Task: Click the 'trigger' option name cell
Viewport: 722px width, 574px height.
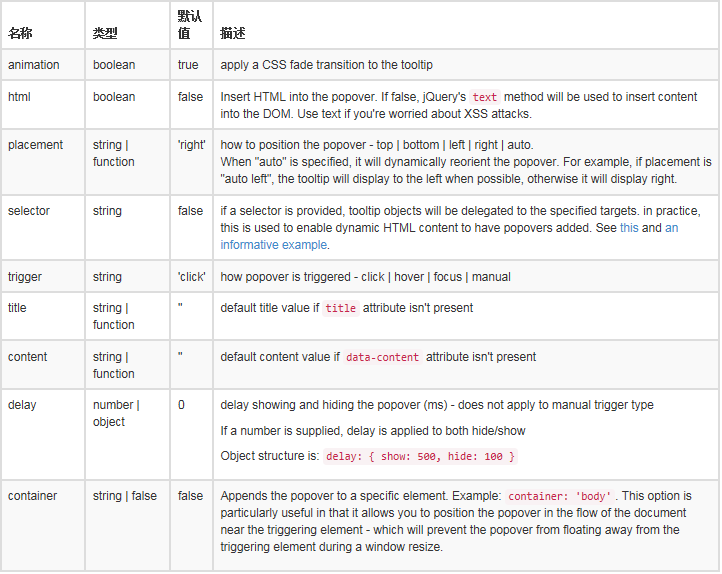Action: point(25,277)
